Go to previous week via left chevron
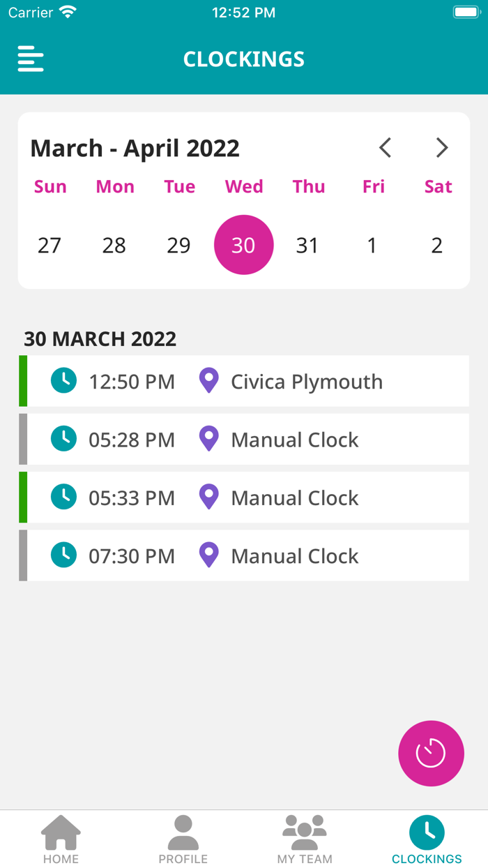The image size is (488, 868). tap(385, 148)
